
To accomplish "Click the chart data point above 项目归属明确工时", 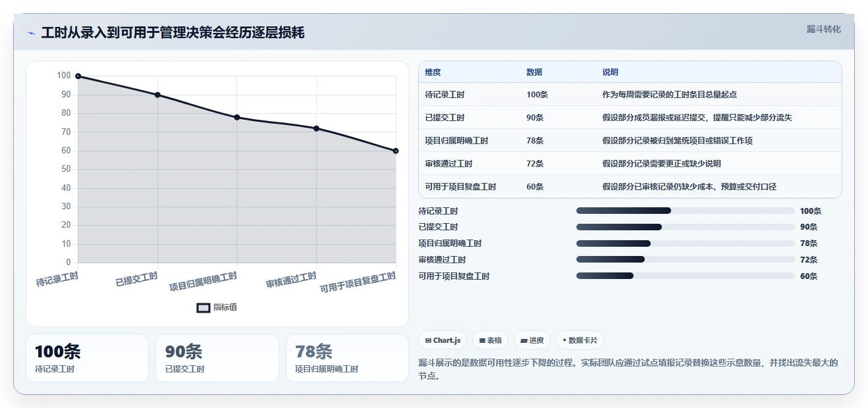I will [237, 117].
